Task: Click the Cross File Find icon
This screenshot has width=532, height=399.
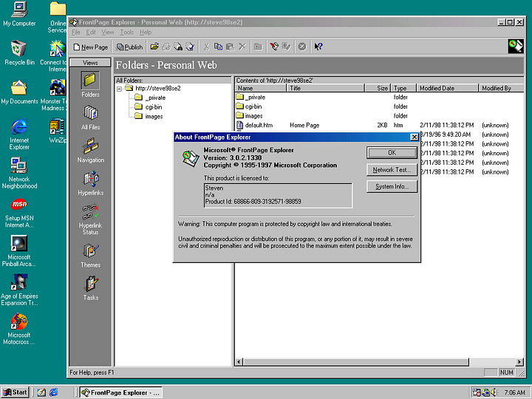Action: [x=178, y=47]
